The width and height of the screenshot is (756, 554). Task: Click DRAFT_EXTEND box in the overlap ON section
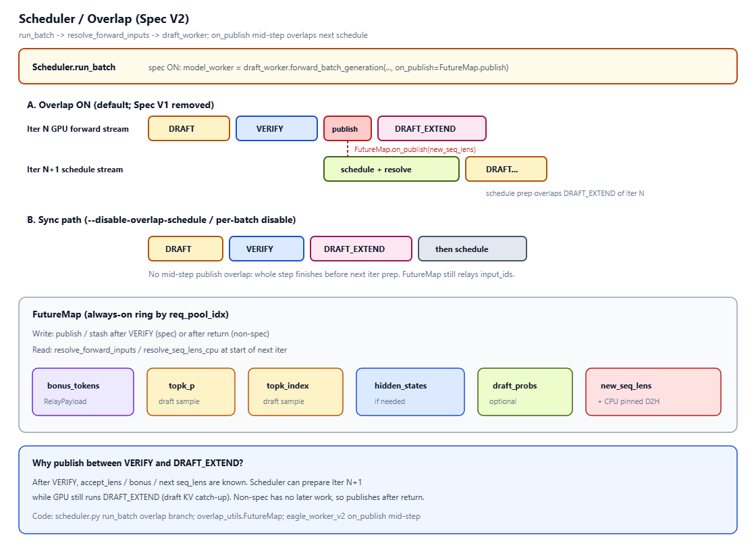click(432, 128)
